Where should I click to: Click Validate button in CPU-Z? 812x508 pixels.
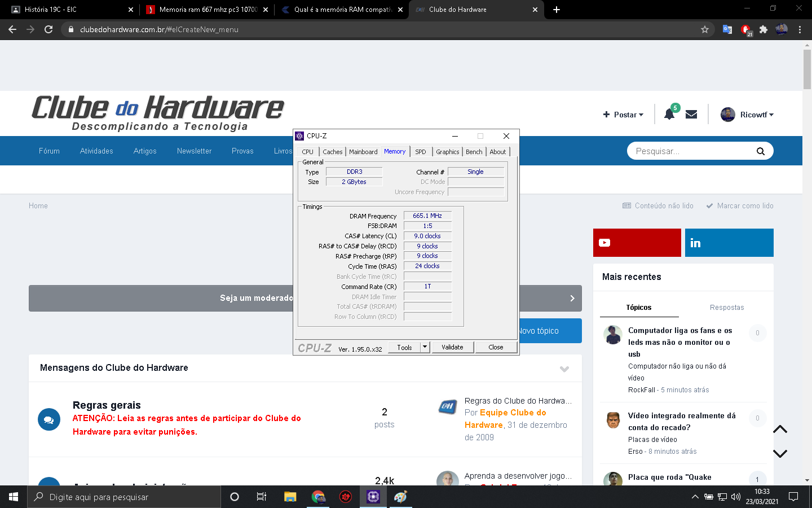(x=452, y=347)
